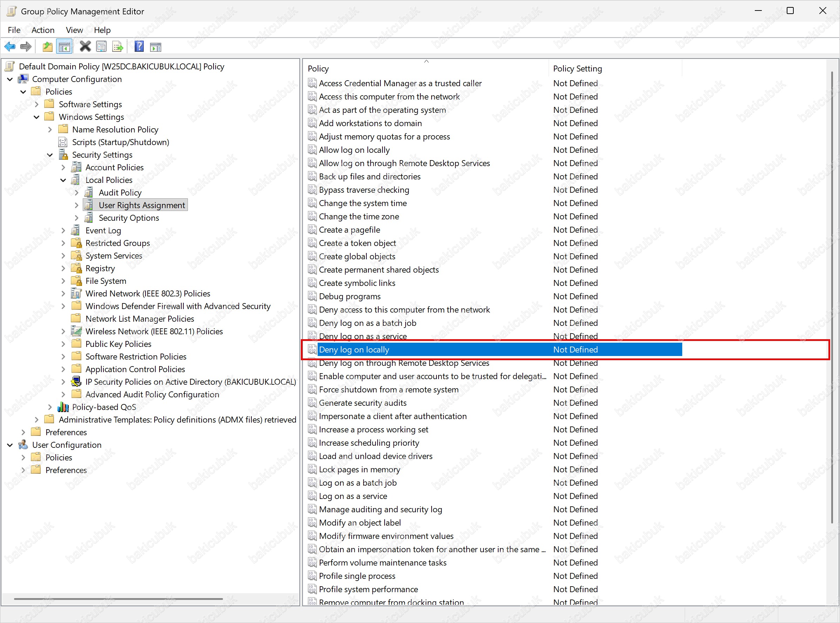Image resolution: width=840 pixels, height=623 pixels.
Task: Click the IP Security Policies icon
Action: point(76,382)
